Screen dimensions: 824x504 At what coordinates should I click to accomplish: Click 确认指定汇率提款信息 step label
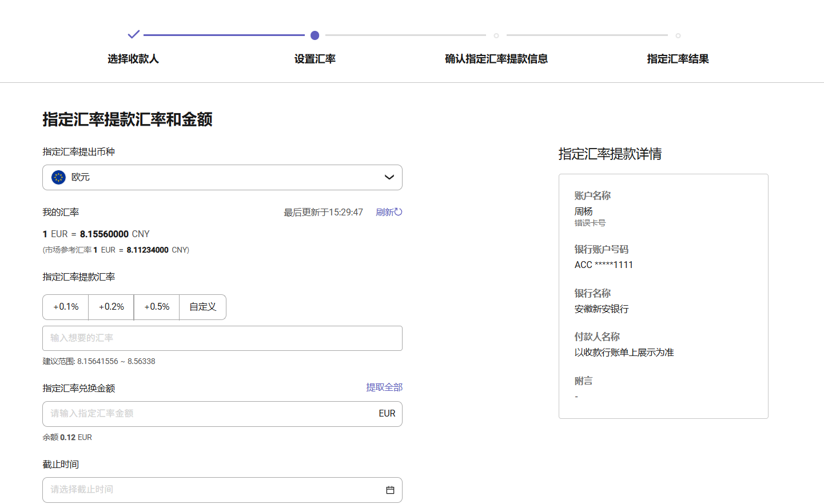(496, 59)
